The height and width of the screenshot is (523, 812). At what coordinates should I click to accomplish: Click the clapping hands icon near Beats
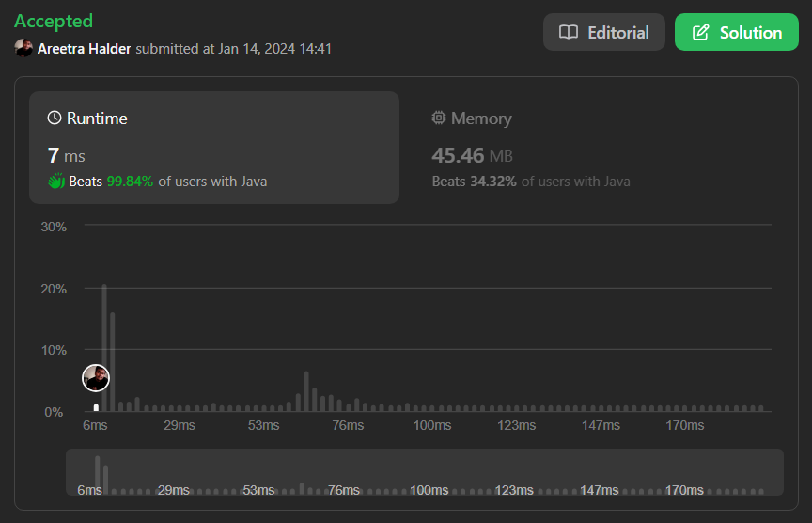[56, 182]
